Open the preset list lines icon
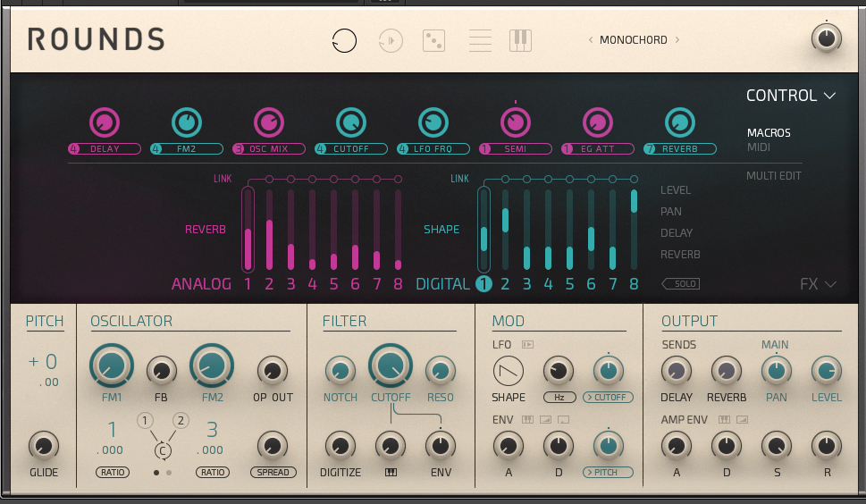The image size is (866, 504). [x=480, y=40]
